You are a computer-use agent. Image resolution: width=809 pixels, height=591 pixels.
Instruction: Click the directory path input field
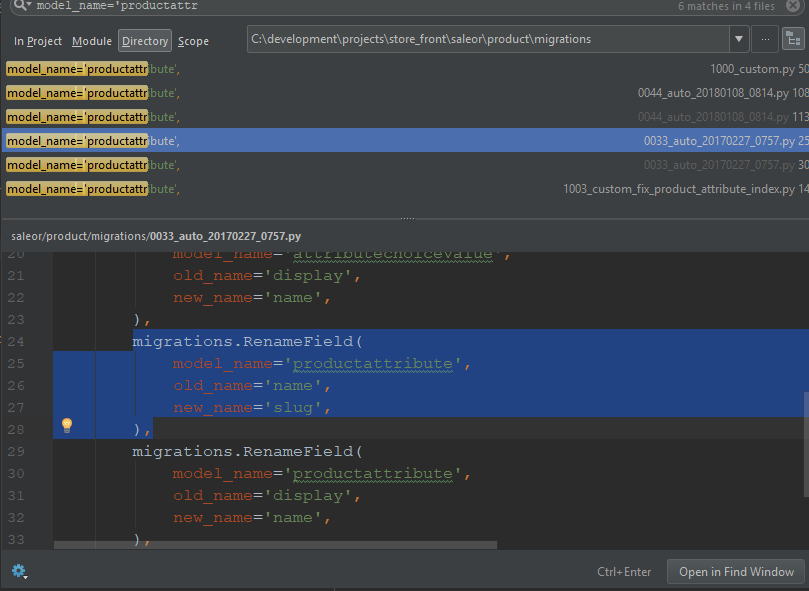[x=488, y=39]
